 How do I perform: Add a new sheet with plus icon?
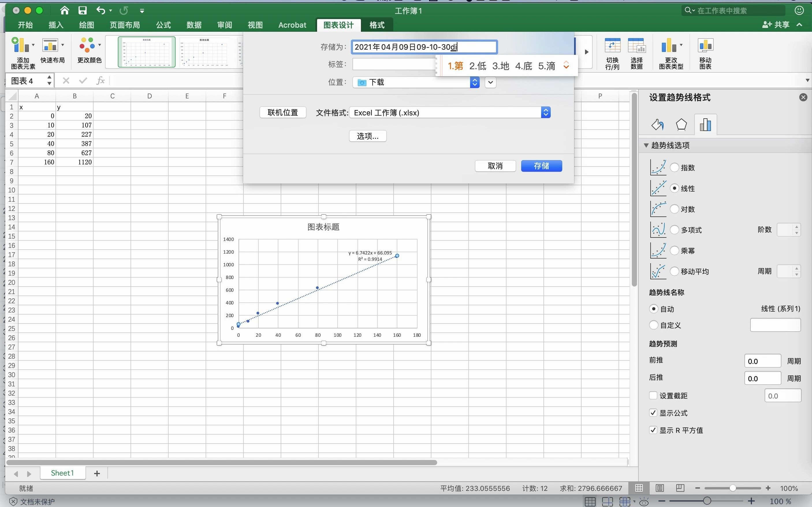97,473
